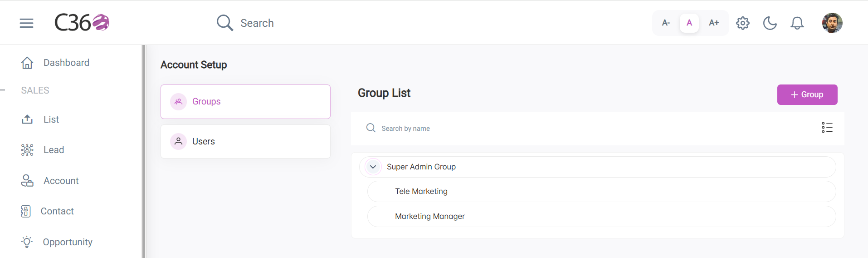Screen dimensions: 868x258
Task: Open Account in sidebar
Action: coord(61,181)
